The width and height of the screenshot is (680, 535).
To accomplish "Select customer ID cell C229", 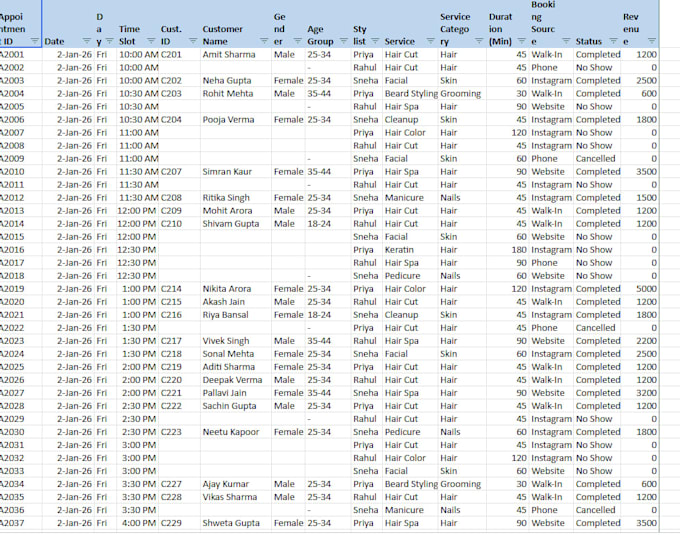I will pos(179,523).
